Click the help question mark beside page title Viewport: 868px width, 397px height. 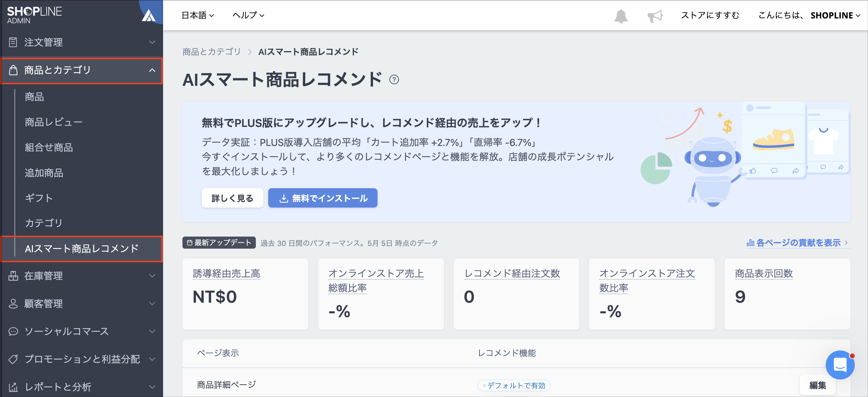tap(394, 79)
